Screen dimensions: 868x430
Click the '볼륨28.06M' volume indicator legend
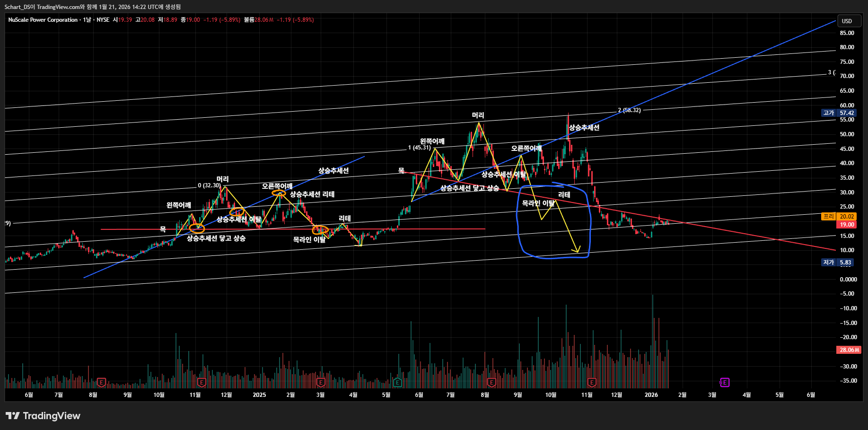[x=259, y=20]
